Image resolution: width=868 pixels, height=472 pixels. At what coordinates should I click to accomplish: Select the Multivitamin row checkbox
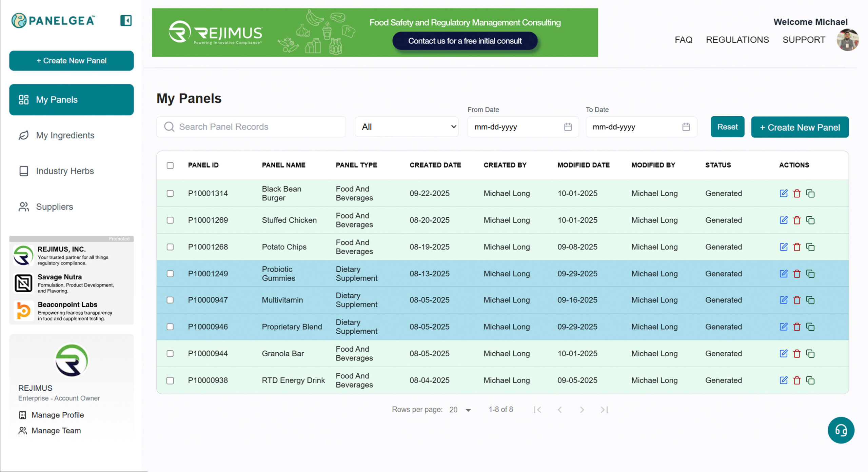tap(170, 300)
